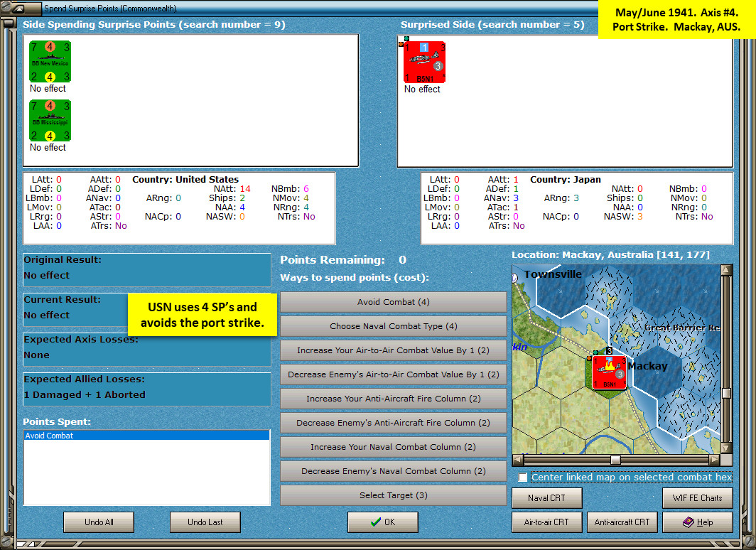This screenshot has height=550, width=756.
Task: Enable Center linked map on selected combat hex
Action: (x=523, y=478)
